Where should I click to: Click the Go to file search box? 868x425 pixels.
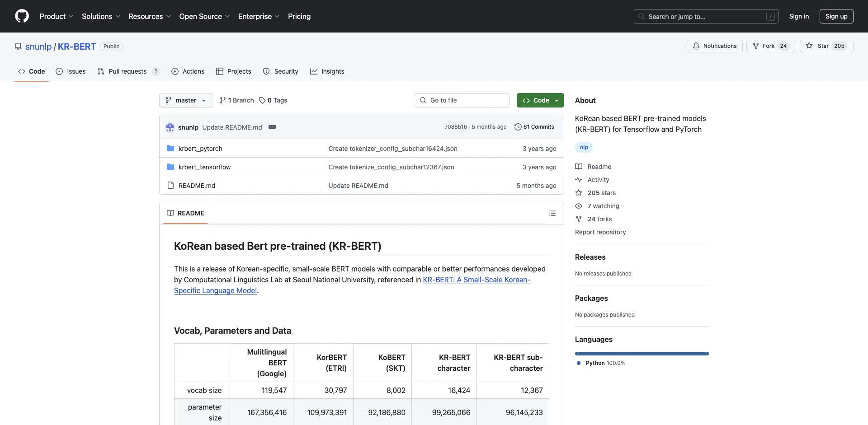[462, 100]
